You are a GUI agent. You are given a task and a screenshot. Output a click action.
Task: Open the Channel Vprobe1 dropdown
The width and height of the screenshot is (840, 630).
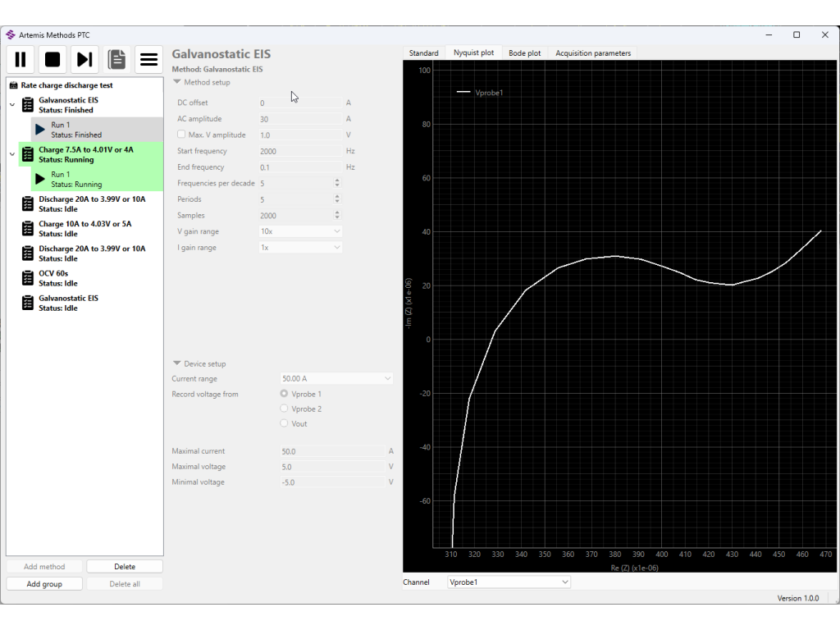coord(509,582)
